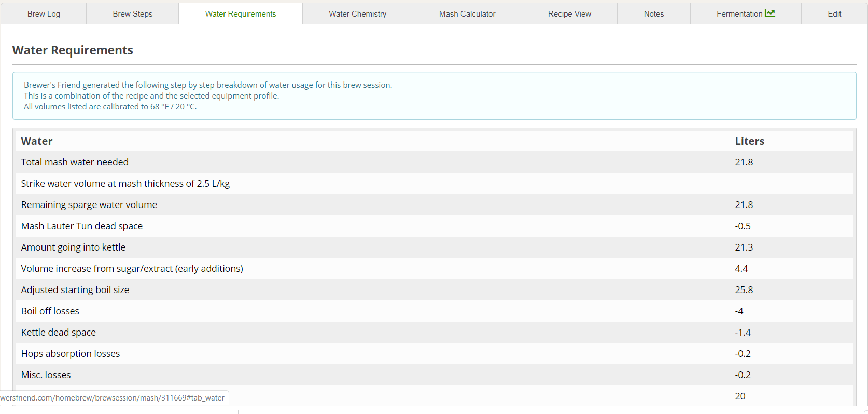Click the Liters column header
This screenshot has height=414, width=868.
coord(750,141)
